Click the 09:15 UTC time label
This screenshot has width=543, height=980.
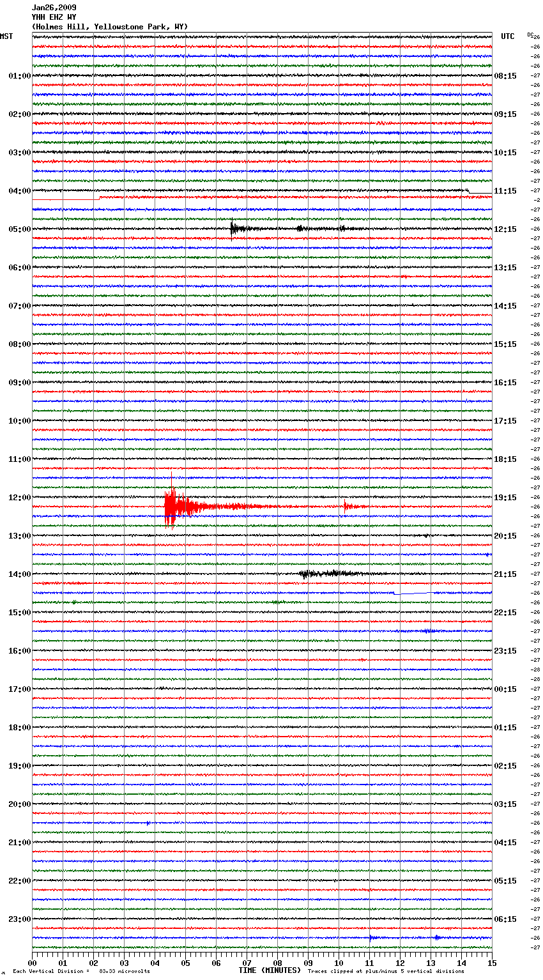pyautogui.click(x=505, y=114)
